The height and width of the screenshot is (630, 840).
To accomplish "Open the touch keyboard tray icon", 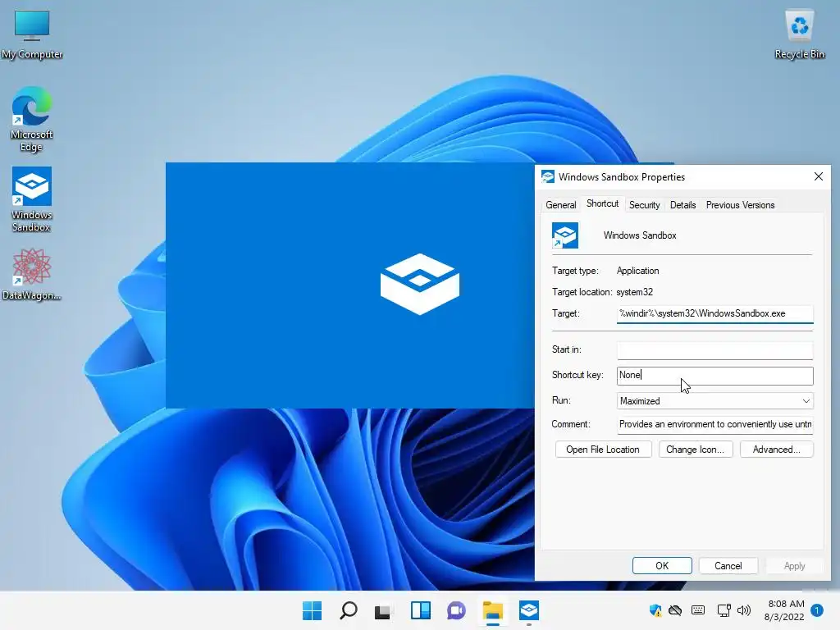I will click(x=698, y=610).
